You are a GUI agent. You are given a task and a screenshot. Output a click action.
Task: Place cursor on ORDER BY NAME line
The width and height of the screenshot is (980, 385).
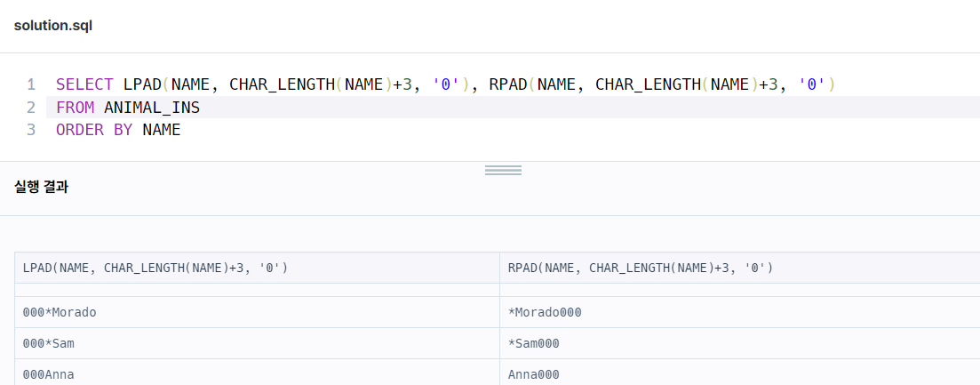coord(118,130)
